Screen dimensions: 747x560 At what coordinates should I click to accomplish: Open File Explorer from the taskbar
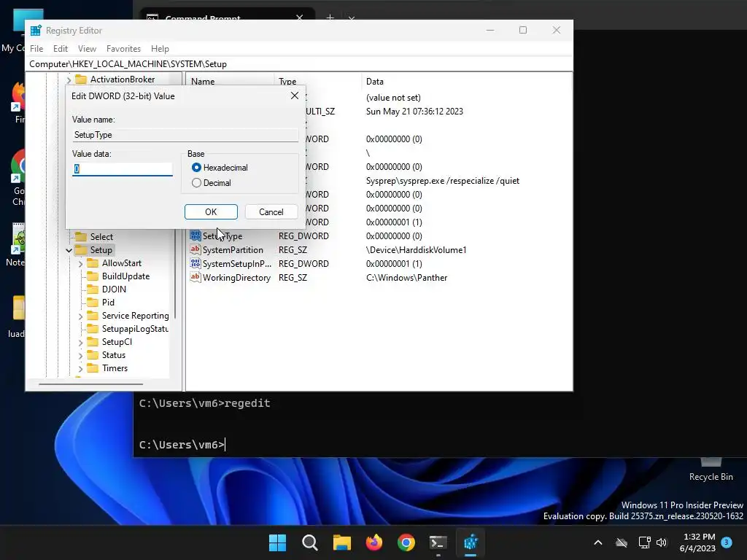pos(341,542)
